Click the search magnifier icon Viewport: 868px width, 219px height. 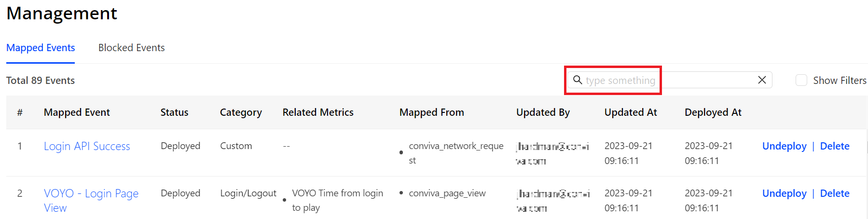coord(577,80)
